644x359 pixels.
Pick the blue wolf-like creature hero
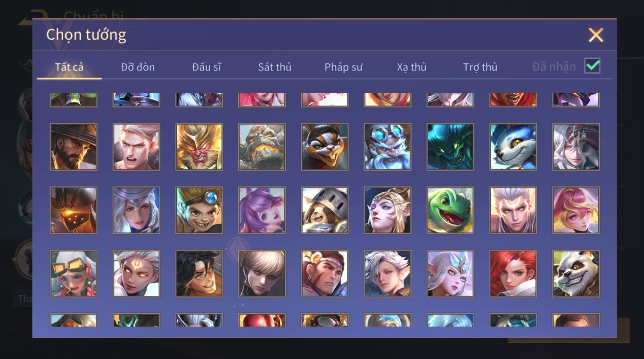513,147
